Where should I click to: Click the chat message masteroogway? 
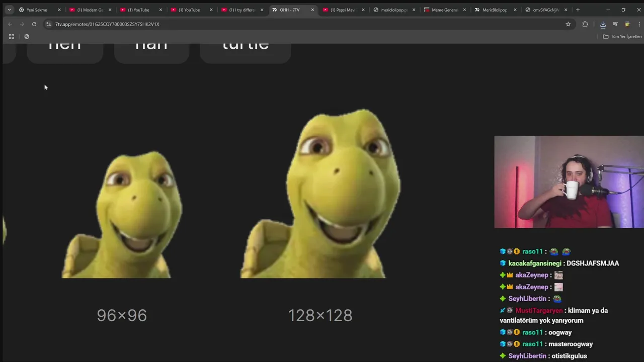(x=571, y=344)
